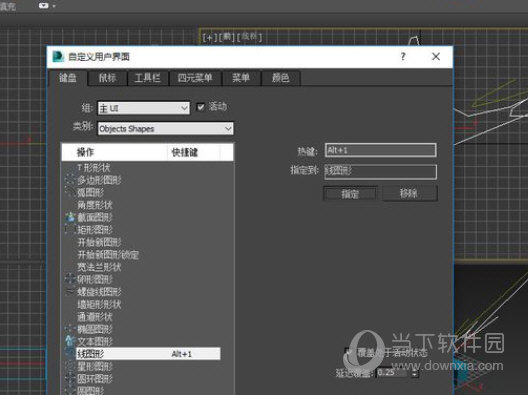
Task: Open the 类别 dropdown showing Objects Shapes
Action: [165, 129]
